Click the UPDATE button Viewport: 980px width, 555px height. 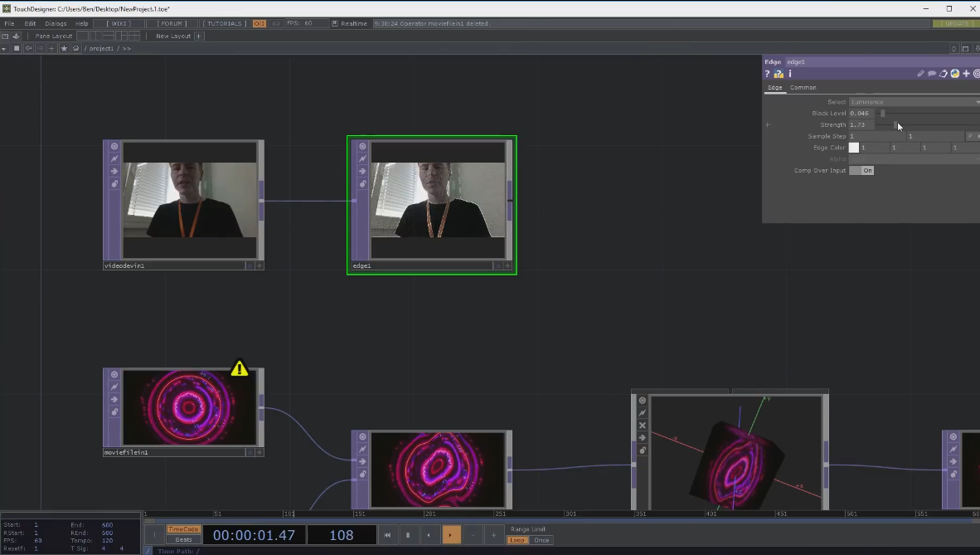956,24
